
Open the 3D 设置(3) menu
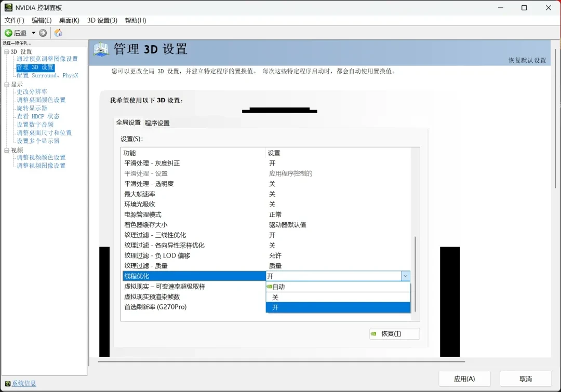coord(102,20)
